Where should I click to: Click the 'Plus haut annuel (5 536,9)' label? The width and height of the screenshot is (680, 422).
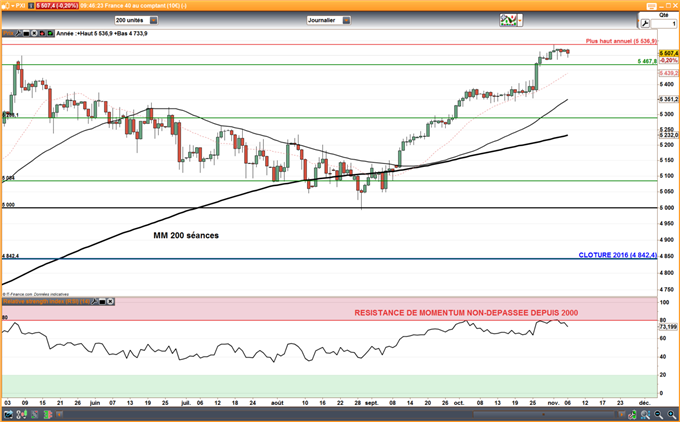pyautogui.click(x=621, y=41)
